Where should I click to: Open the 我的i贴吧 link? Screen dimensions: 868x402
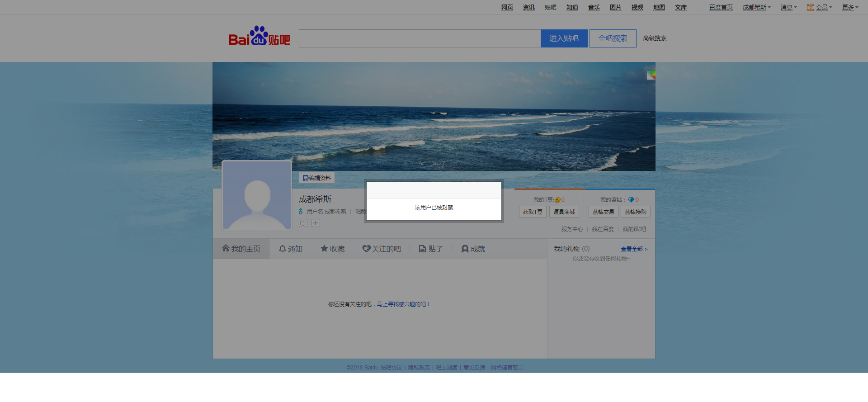(634, 229)
